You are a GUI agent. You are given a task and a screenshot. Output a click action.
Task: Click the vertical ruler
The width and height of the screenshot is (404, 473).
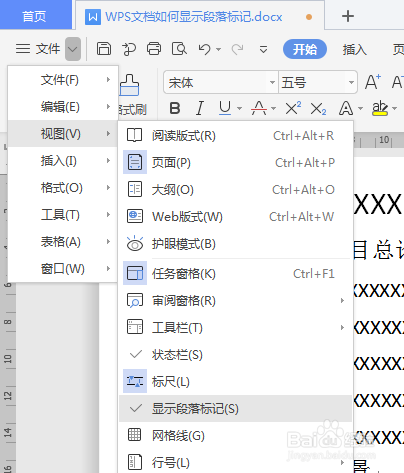coord(8,323)
